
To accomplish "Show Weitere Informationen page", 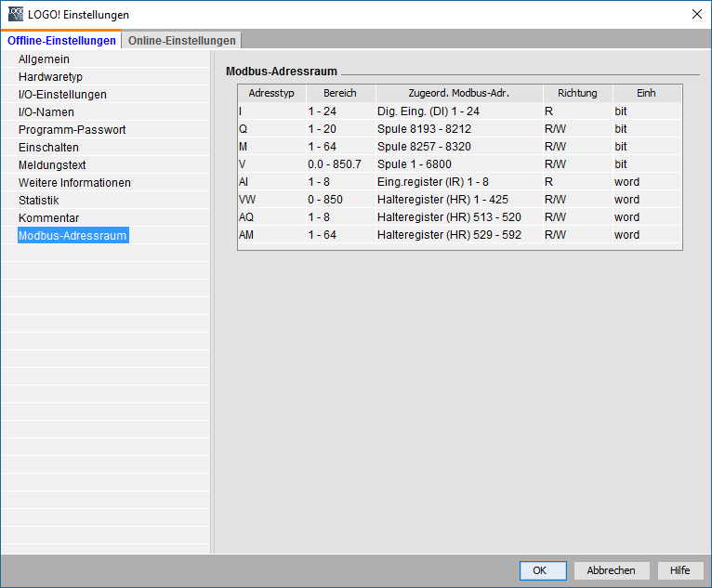I will [x=74, y=183].
